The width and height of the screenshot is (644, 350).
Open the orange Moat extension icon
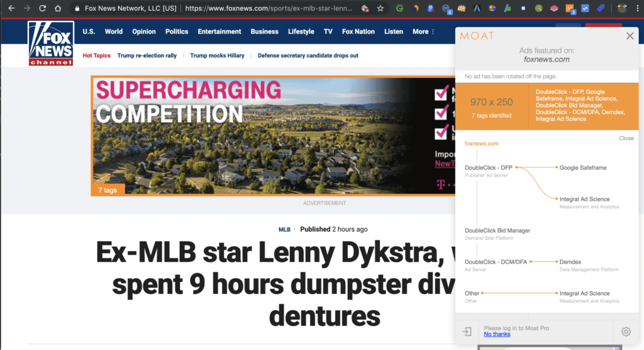(570, 8)
